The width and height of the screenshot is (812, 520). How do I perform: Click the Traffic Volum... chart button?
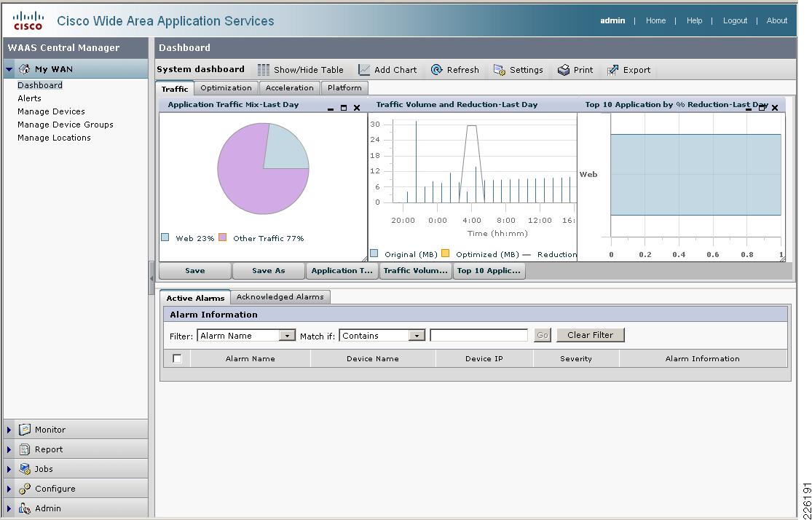pyautogui.click(x=416, y=271)
